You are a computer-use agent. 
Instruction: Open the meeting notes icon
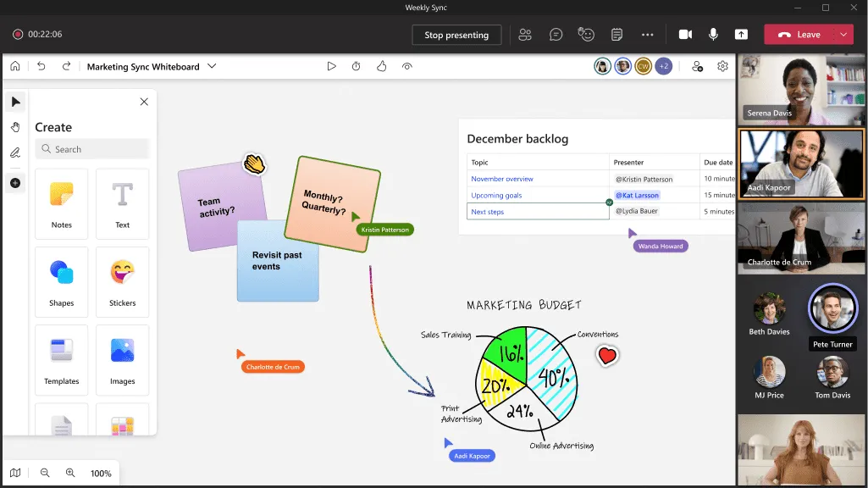coord(616,34)
